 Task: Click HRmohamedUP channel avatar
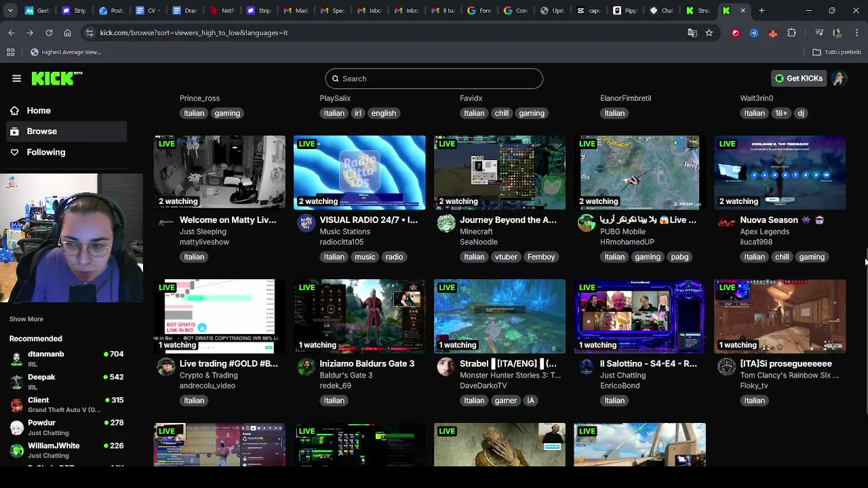[x=587, y=223]
